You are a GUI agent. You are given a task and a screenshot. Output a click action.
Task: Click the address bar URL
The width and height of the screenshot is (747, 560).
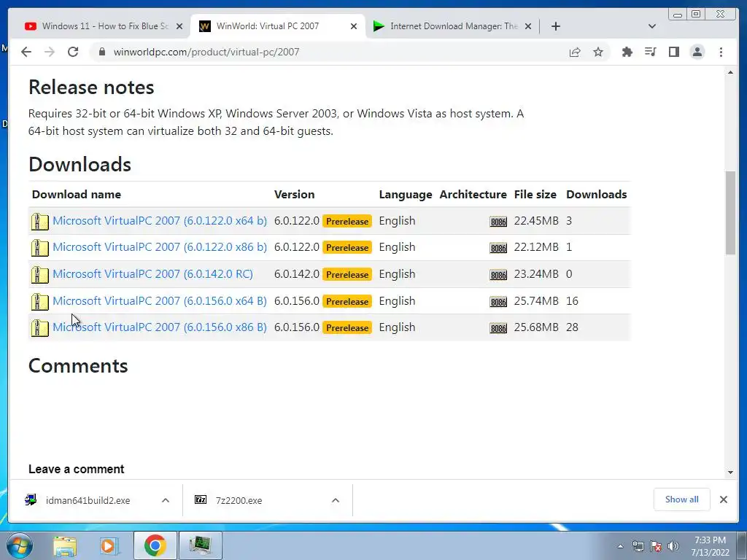206,52
